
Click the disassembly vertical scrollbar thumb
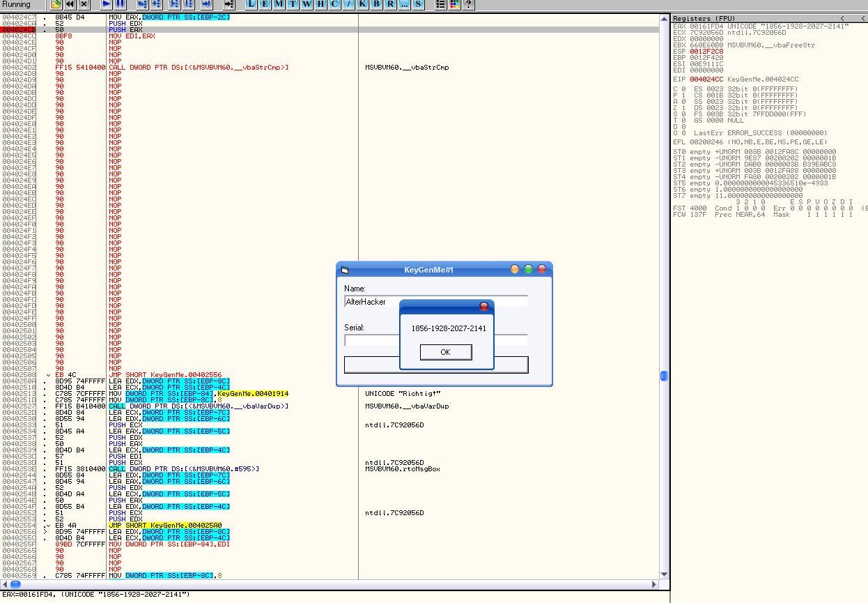click(663, 376)
